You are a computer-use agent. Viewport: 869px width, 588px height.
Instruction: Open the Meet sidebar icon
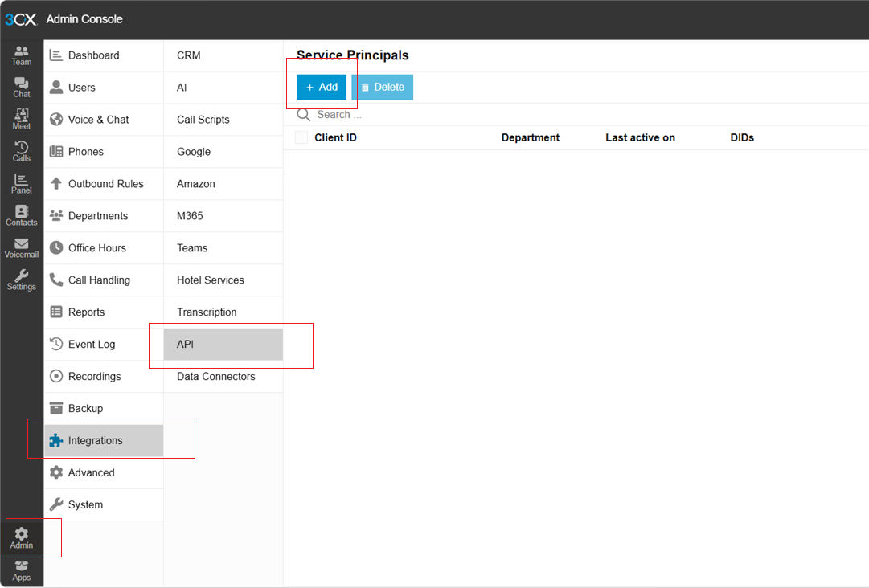[x=22, y=120]
